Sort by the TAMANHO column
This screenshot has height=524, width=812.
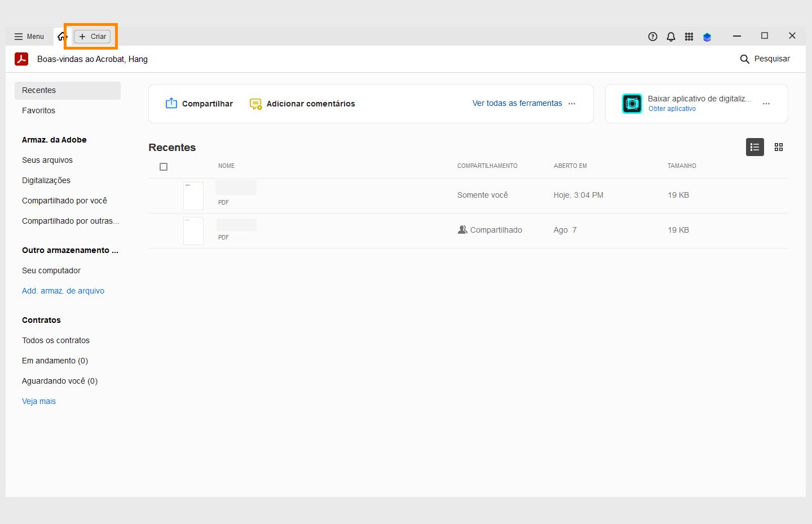(x=682, y=166)
